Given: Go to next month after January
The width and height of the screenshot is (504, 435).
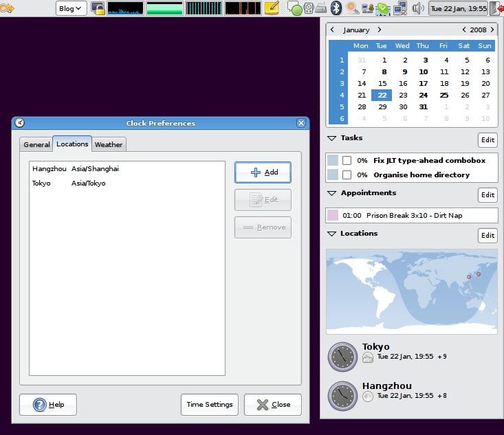Looking at the screenshot, I should [380, 30].
